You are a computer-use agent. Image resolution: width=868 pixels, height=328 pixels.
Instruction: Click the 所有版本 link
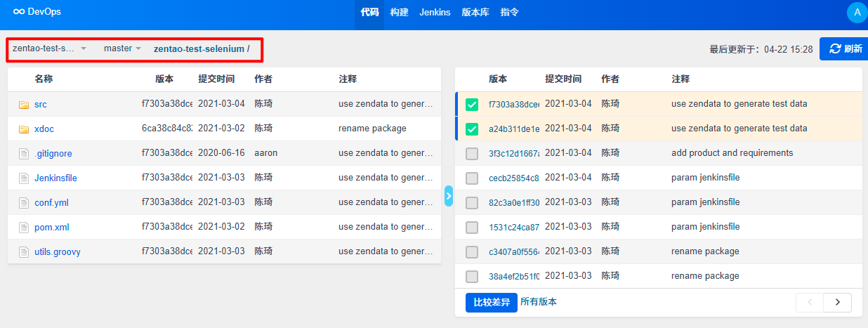pos(539,302)
